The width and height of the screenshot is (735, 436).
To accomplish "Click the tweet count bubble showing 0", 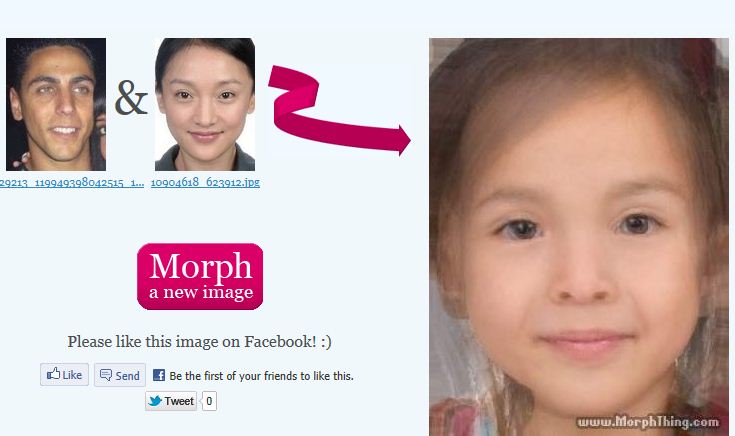I will pyautogui.click(x=209, y=401).
